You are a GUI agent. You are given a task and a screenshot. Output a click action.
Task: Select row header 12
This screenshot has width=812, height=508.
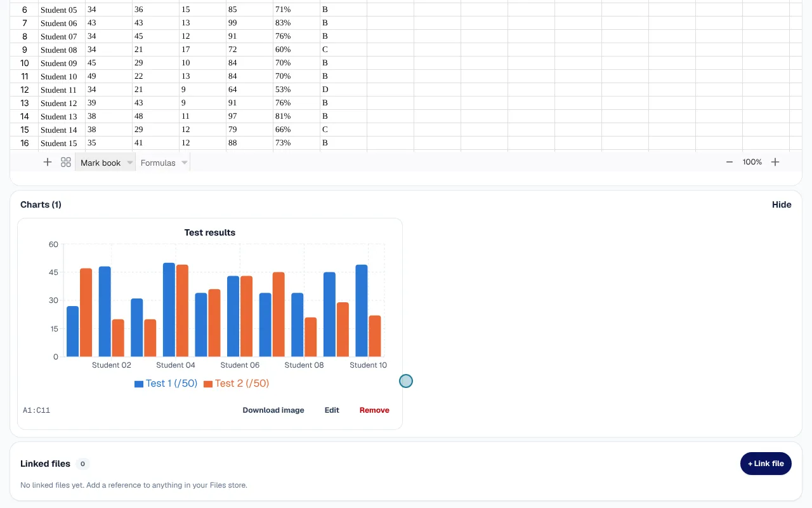click(x=24, y=90)
